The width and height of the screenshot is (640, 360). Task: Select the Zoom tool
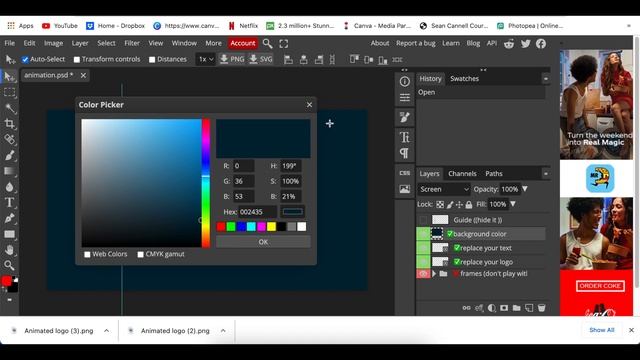pos(9,266)
